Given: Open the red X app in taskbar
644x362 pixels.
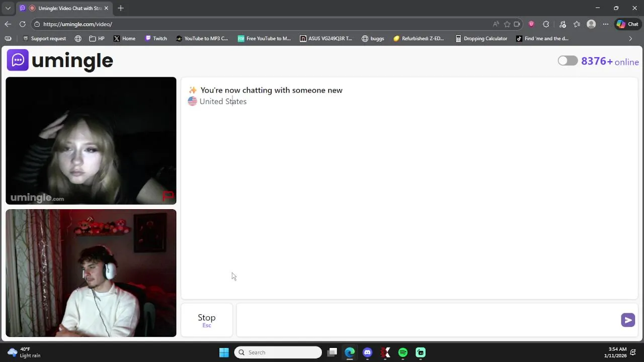Looking at the screenshot, I should click(x=385, y=352).
